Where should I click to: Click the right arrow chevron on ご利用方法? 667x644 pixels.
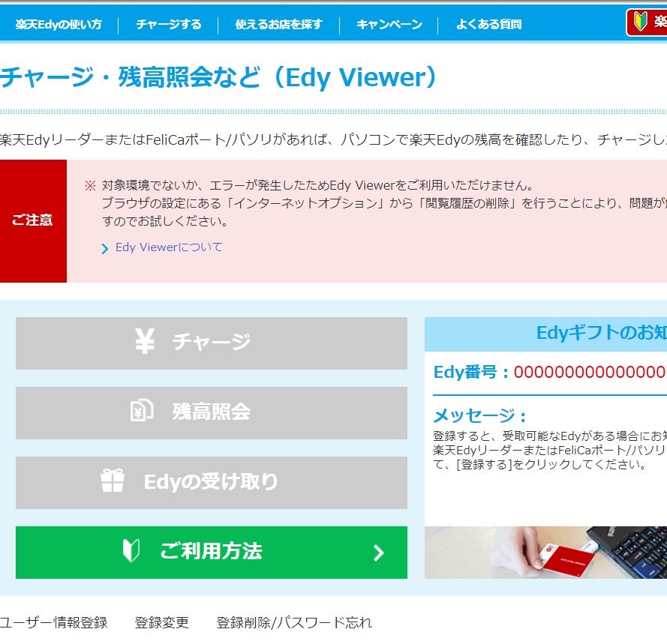coord(378,553)
